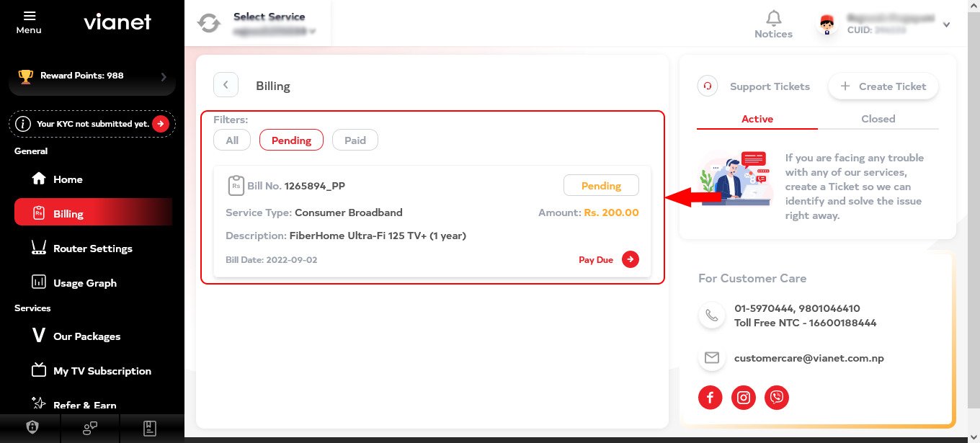Image resolution: width=980 pixels, height=443 pixels.
Task: Open Vianet Instagram icon
Action: [x=744, y=397]
